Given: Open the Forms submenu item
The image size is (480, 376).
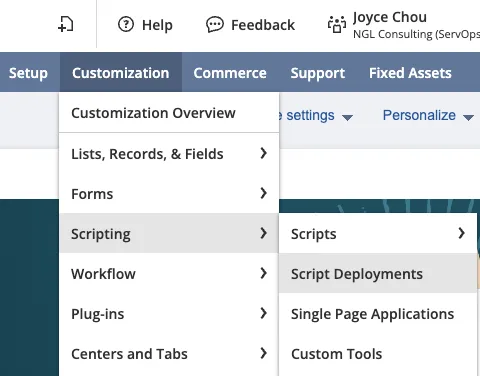Looking at the screenshot, I should [169, 193].
